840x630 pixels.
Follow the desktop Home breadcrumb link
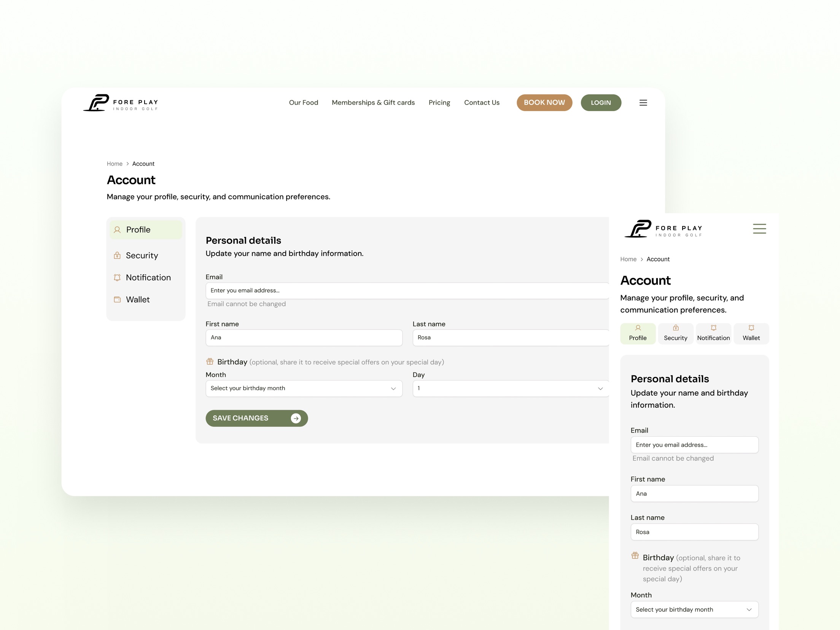pos(115,164)
